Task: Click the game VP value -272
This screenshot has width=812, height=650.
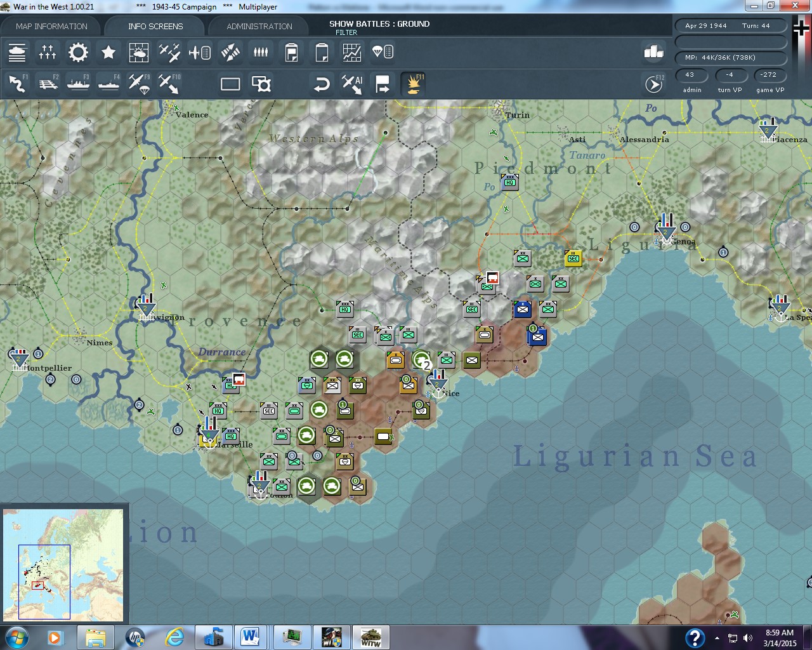Action: [x=769, y=75]
